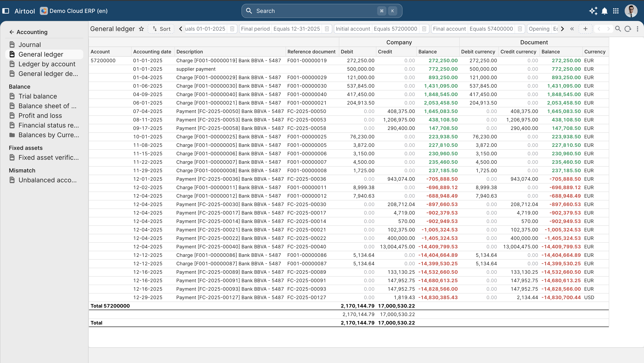Edit the Equals 57400000 filter value
Image resolution: width=644 pixels, height=363 pixels.
491,29
